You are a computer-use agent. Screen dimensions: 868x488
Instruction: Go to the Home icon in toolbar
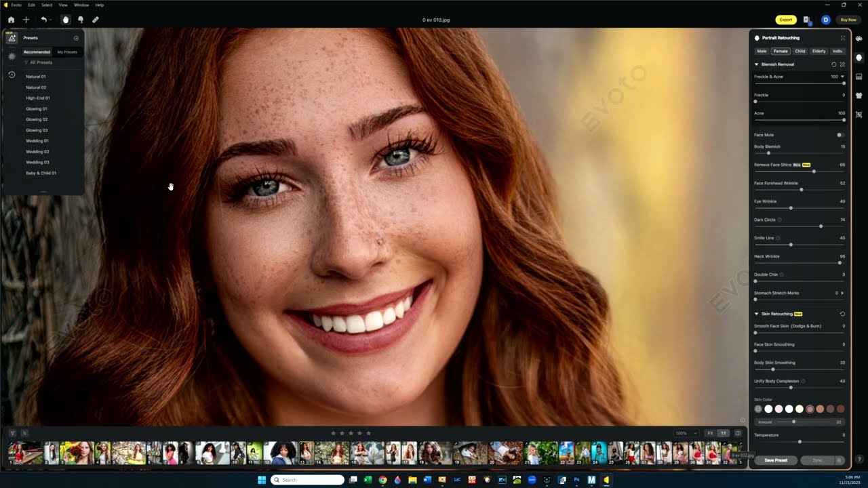[x=11, y=20]
